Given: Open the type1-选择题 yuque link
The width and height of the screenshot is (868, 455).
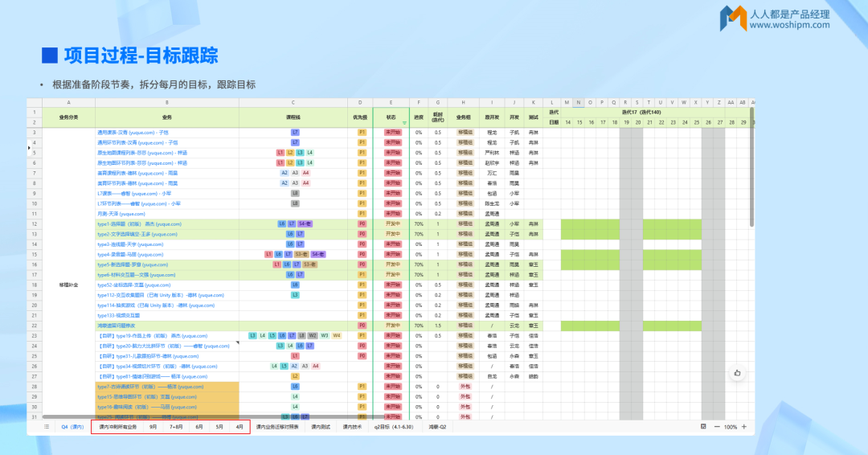Looking at the screenshot, I should 139,224.
